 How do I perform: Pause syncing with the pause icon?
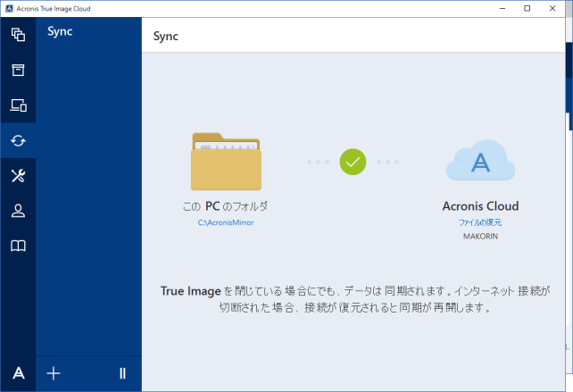tap(122, 373)
